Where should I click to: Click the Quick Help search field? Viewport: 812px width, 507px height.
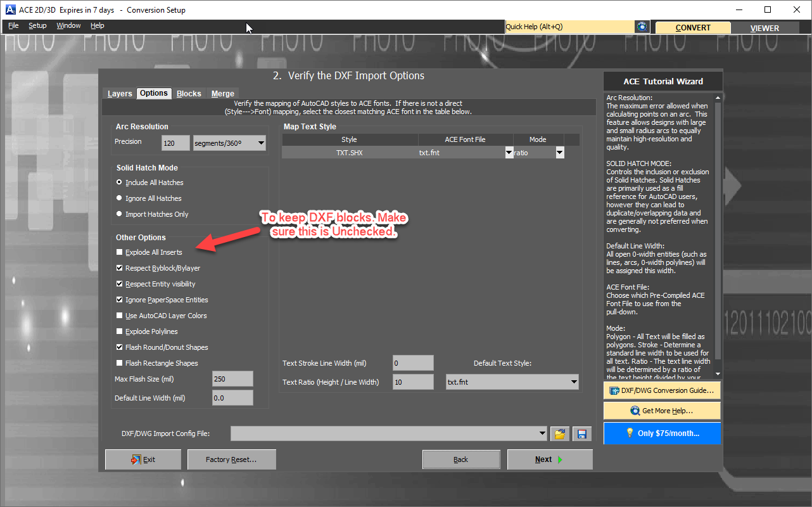pyautogui.click(x=570, y=27)
